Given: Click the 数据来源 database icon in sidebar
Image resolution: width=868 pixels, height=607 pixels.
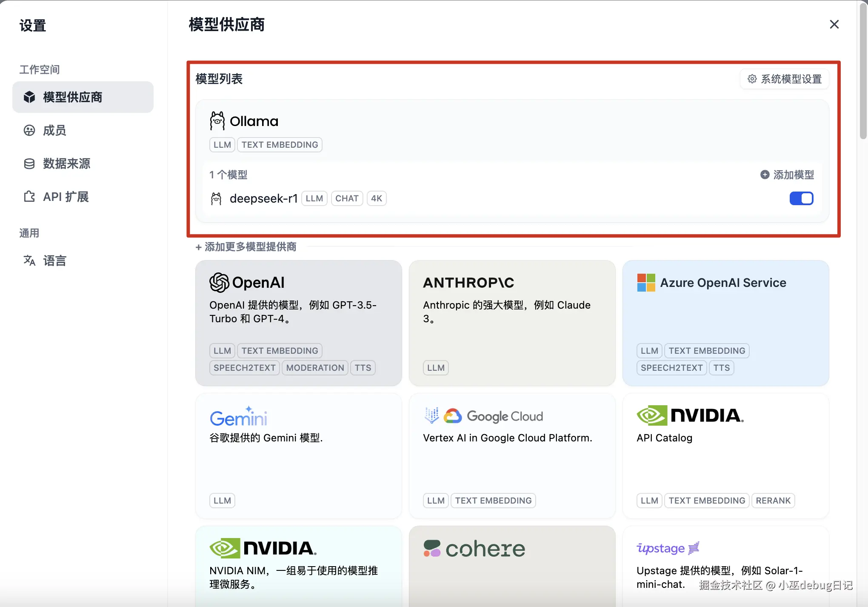Looking at the screenshot, I should (x=29, y=163).
